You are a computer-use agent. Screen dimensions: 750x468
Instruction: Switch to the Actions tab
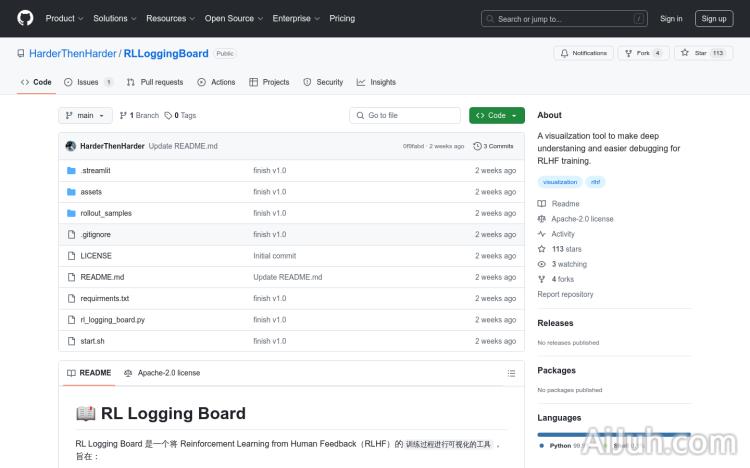[216, 82]
